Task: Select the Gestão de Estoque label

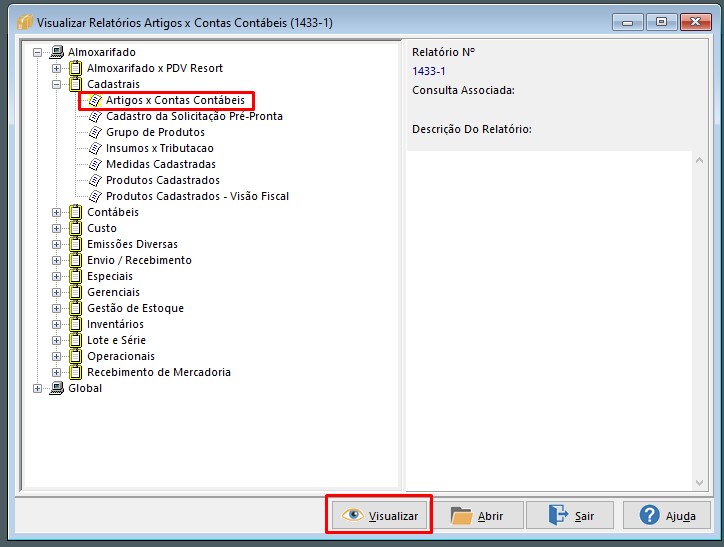Action: (135, 308)
